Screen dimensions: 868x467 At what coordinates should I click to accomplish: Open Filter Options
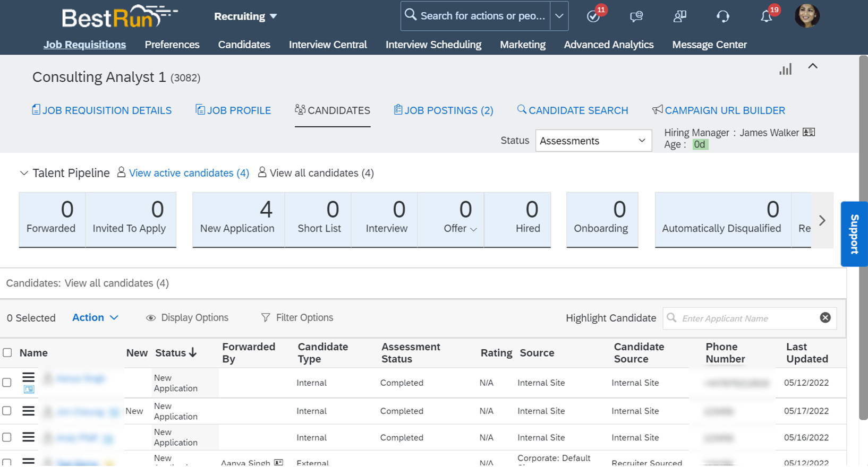[297, 317]
